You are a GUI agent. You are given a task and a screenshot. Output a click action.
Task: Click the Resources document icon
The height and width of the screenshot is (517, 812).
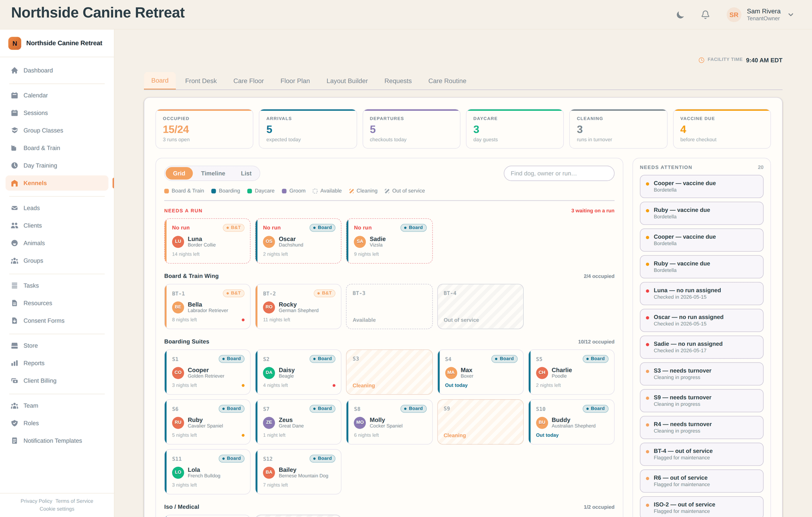pyautogui.click(x=14, y=303)
